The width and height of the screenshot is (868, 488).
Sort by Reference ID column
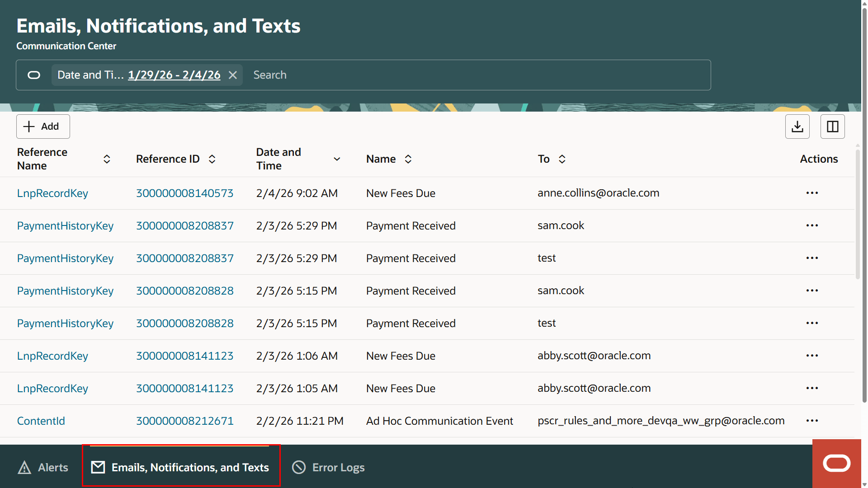(212, 159)
